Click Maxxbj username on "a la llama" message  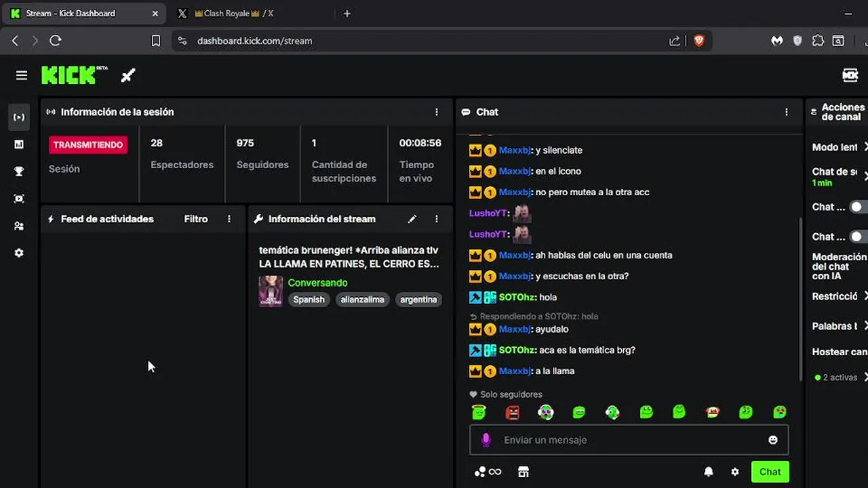coord(515,371)
